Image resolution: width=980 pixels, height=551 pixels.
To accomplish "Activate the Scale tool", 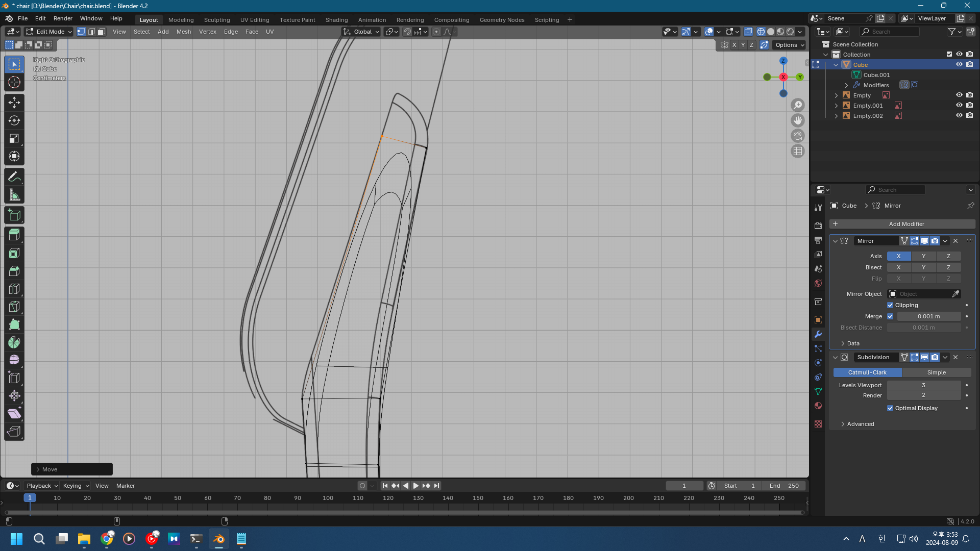I will point(14,138).
